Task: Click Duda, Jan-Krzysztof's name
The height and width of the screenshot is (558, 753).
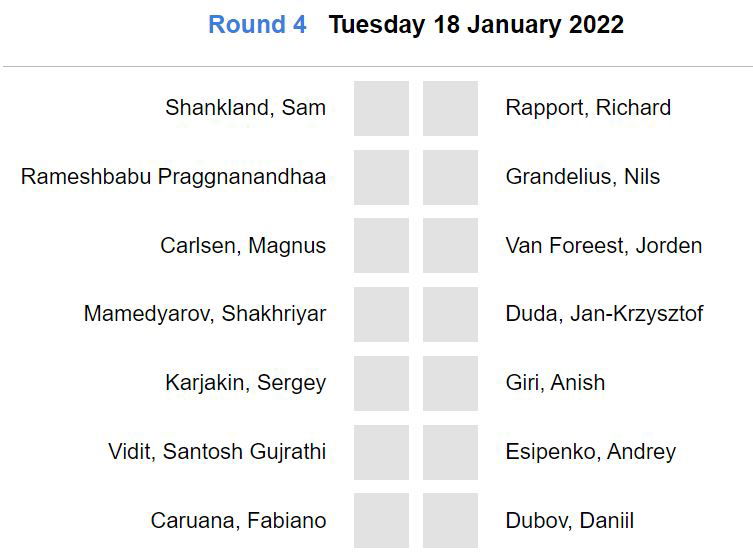Action: (x=604, y=314)
